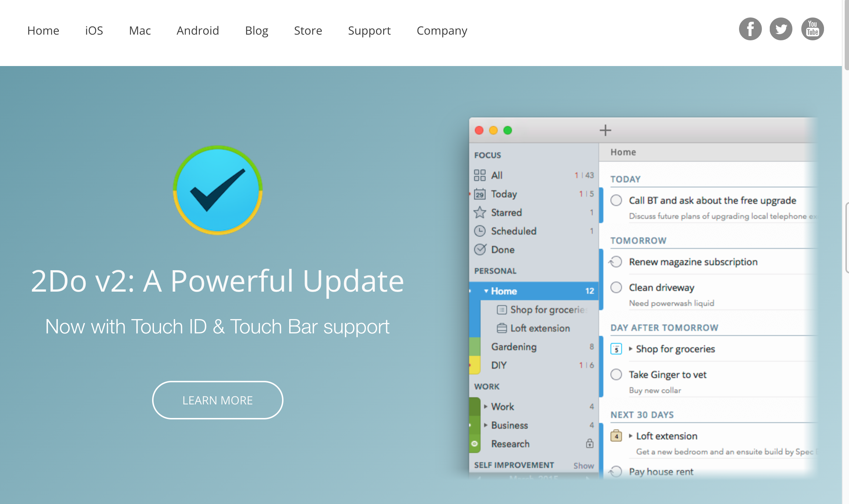Click the 'Need powerwash liquid' note
The image size is (849, 504).
click(x=672, y=303)
